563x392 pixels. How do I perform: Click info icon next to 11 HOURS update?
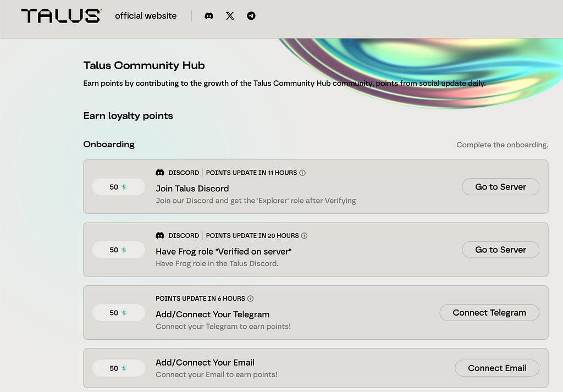click(x=302, y=173)
